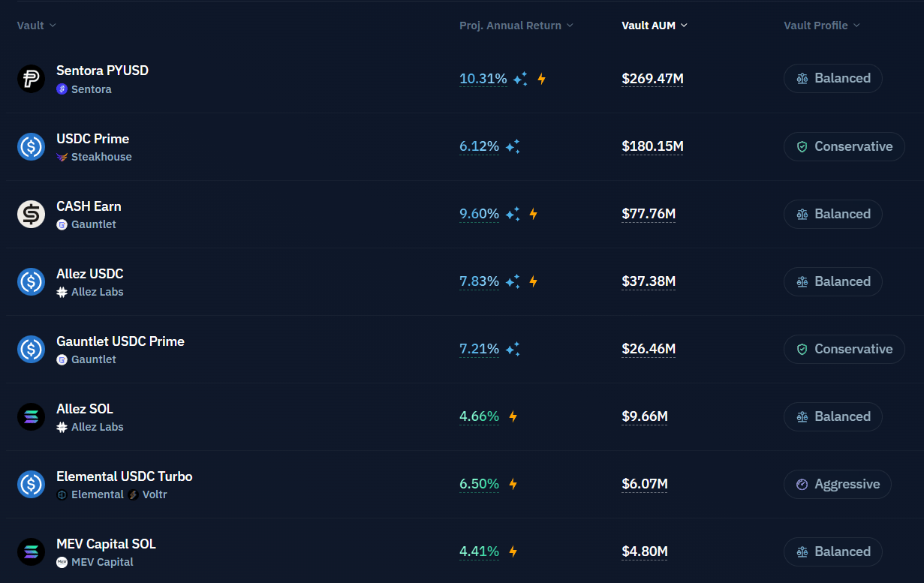This screenshot has width=924, height=583.
Task: Open the Allez USDC vault
Action: pyautogui.click(x=89, y=274)
